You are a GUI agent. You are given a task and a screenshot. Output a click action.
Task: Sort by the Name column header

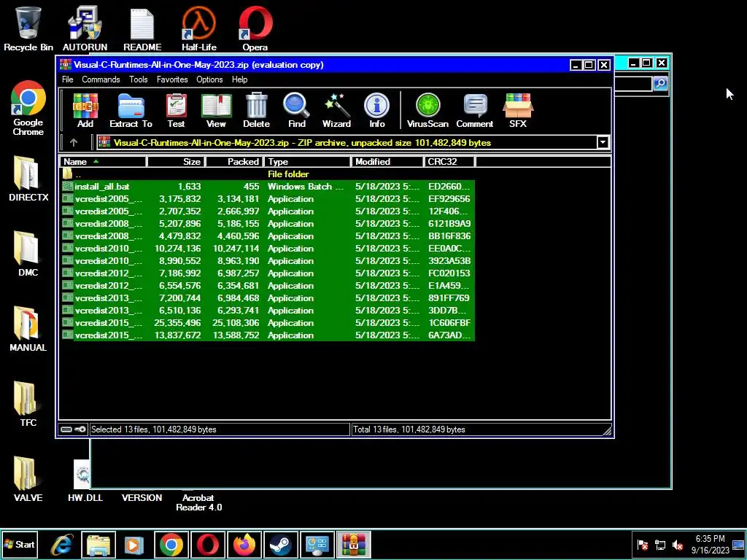point(102,162)
